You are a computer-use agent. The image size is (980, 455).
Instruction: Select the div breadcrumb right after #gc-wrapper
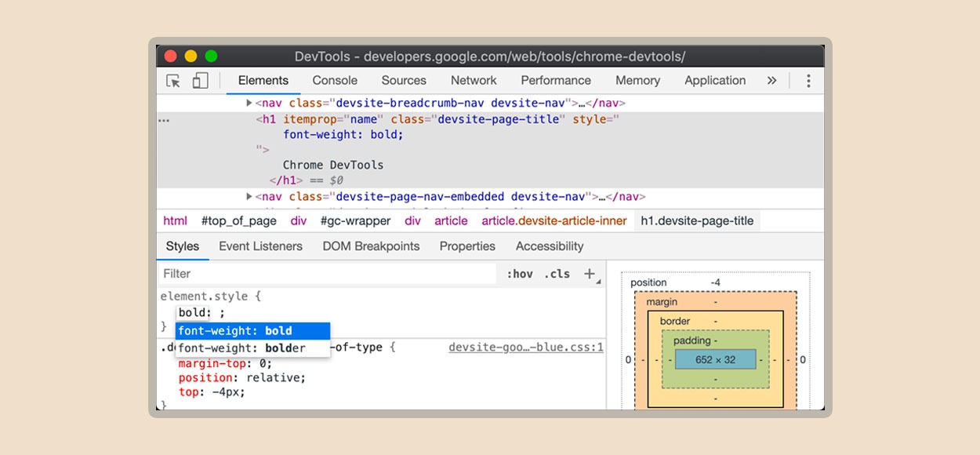tap(412, 221)
